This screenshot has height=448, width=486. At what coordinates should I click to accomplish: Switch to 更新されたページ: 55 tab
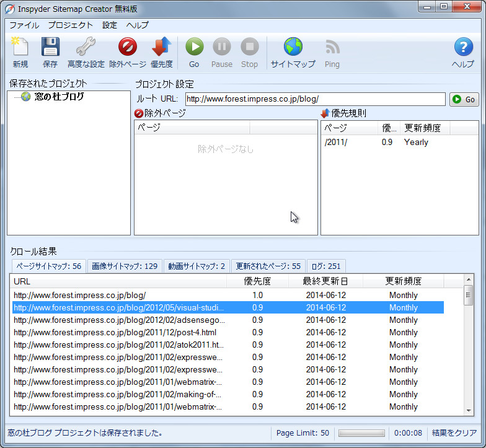[268, 266]
